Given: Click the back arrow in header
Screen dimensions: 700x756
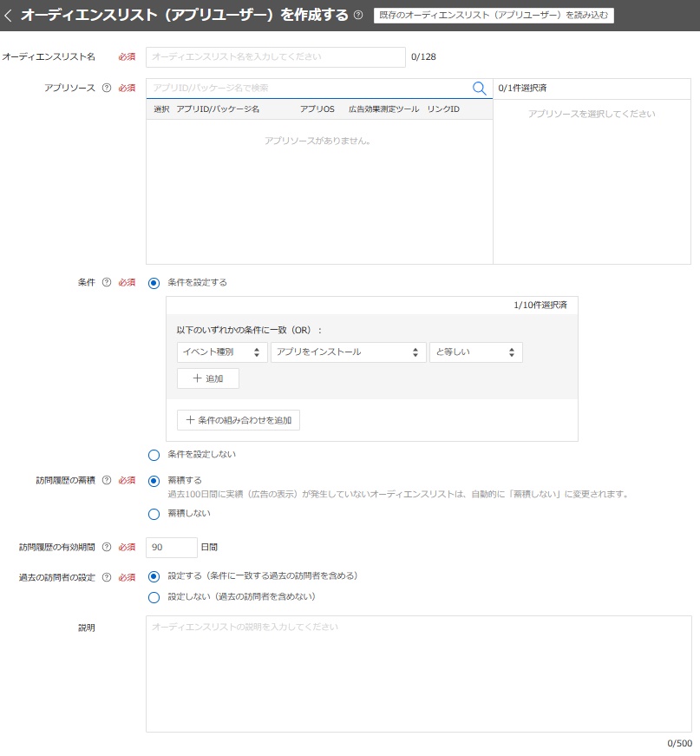Looking at the screenshot, I should 9,16.
